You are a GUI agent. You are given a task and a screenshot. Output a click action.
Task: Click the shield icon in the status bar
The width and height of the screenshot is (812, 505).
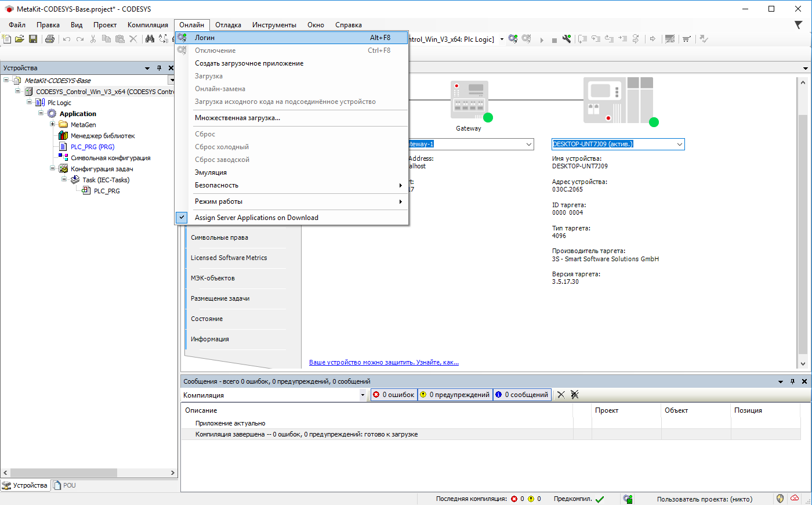click(780, 499)
